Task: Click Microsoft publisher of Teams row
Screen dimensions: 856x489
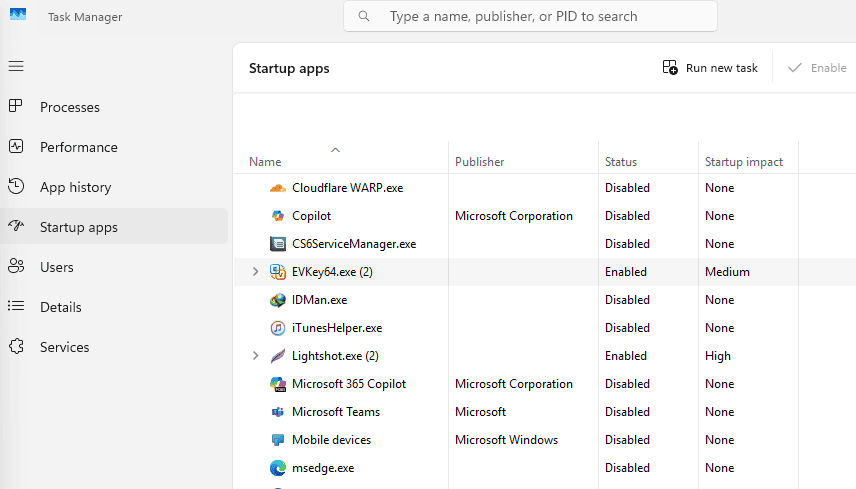Action: tap(480, 412)
